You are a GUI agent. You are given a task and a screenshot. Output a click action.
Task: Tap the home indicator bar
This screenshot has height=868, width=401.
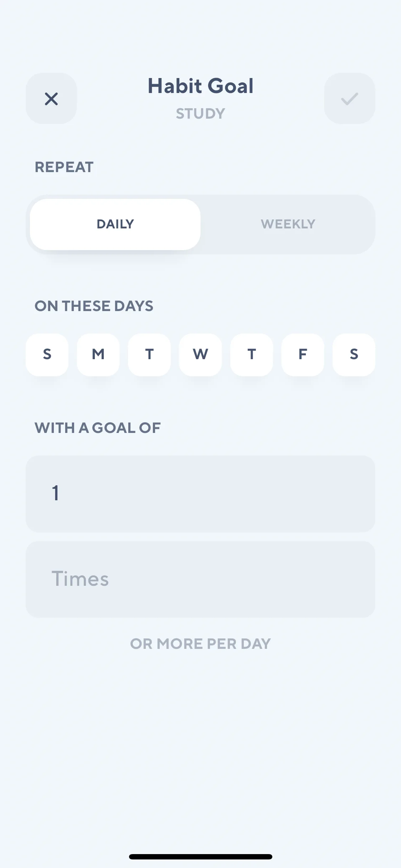tap(200, 857)
